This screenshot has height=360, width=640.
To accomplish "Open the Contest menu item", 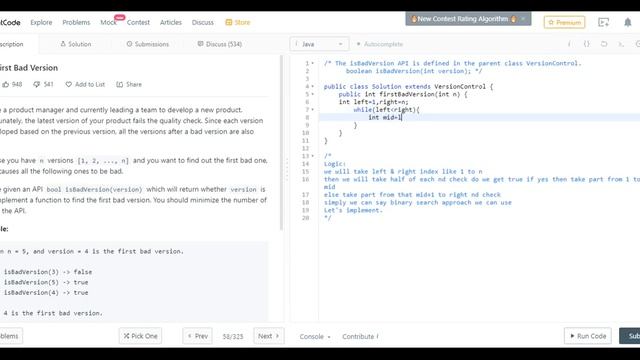I will 138,22.
